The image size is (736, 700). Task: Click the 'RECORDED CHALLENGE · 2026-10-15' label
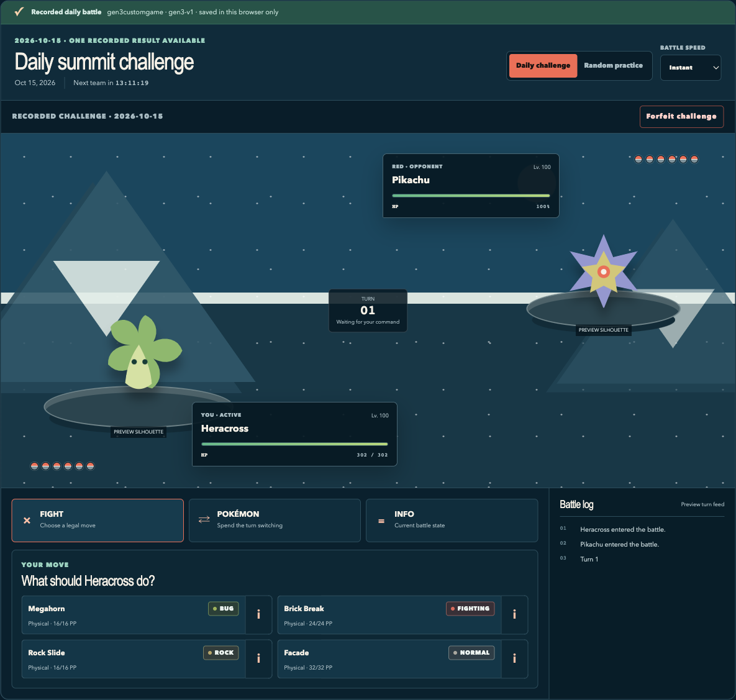pos(88,116)
